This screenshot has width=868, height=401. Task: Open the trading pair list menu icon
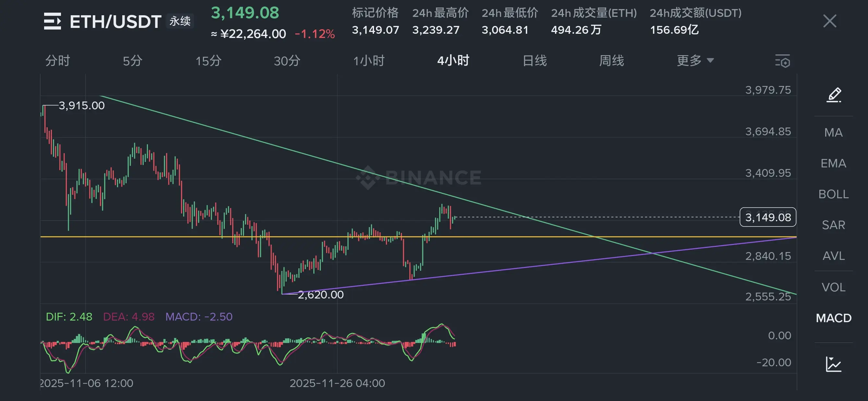[x=52, y=21]
